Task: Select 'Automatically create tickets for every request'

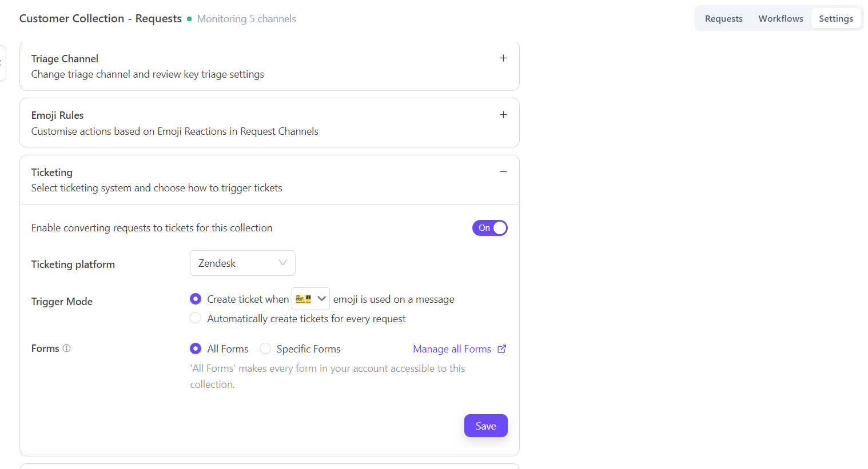Action: coord(196,318)
